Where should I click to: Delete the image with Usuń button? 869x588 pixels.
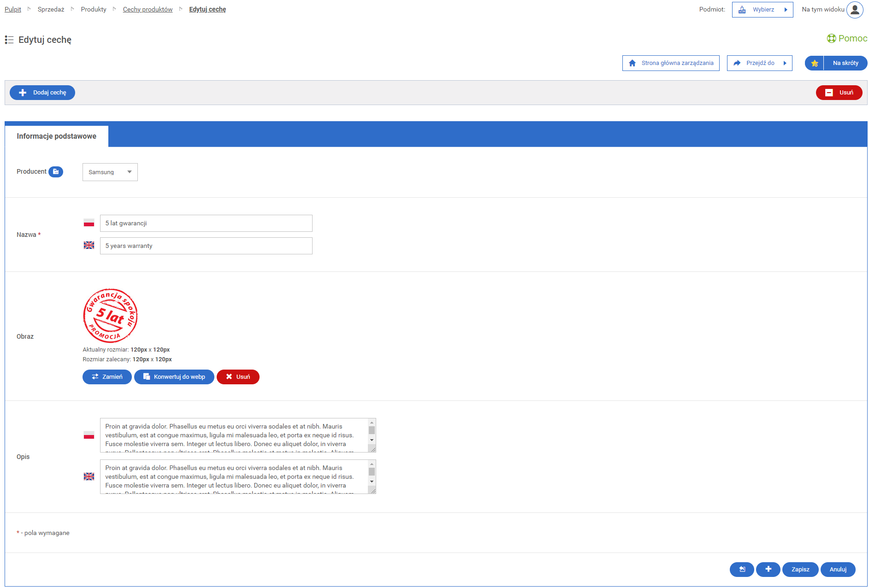coord(238,377)
